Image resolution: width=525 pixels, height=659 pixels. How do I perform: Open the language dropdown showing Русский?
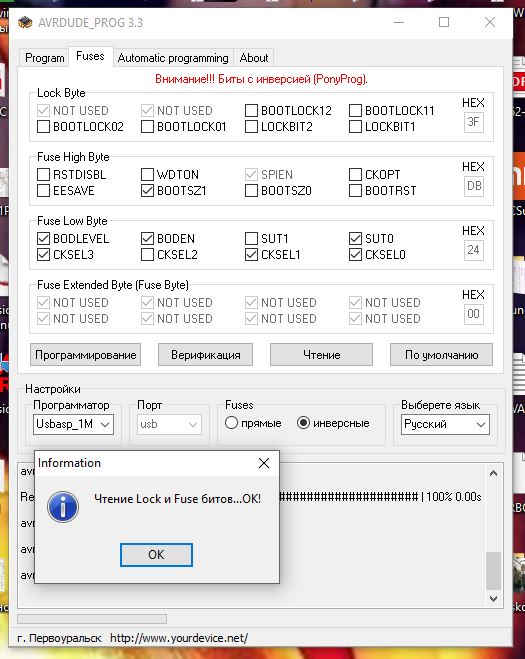click(445, 424)
